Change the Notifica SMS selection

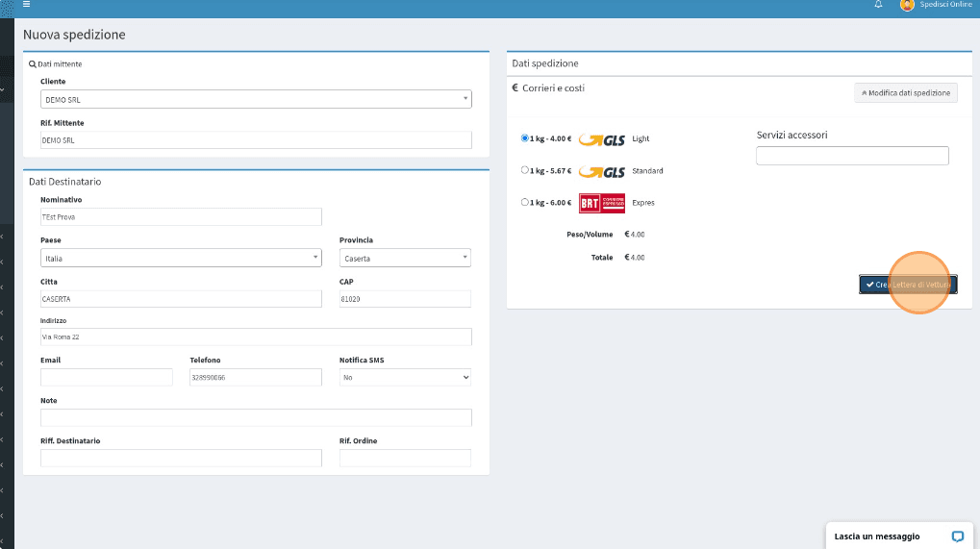coord(405,378)
